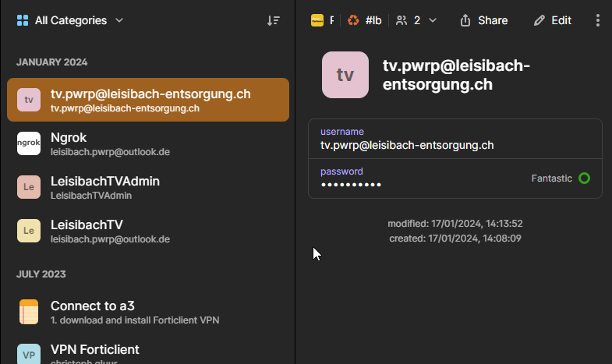Open the All Categories dropdown

tap(70, 20)
